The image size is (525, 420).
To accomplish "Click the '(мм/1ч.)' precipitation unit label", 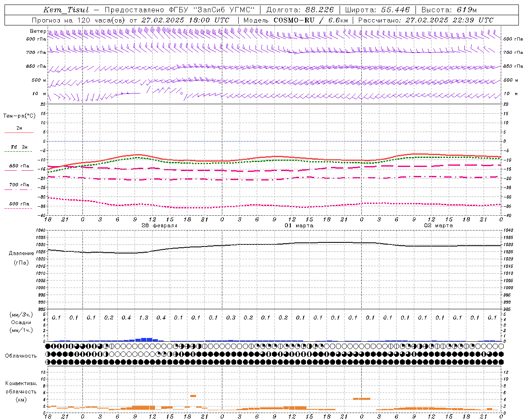I will coord(21,330).
